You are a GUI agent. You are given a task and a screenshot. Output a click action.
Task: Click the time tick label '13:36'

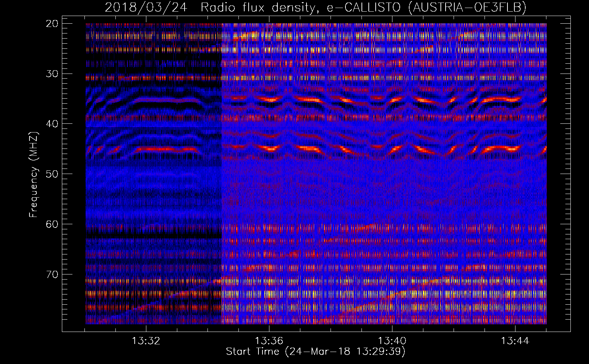point(269,341)
